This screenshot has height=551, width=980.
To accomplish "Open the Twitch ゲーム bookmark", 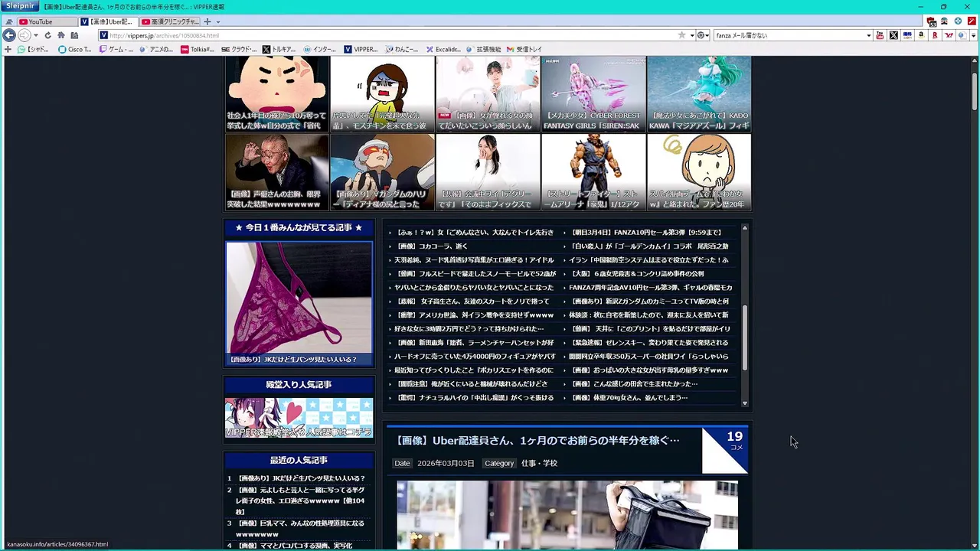I will 116,49.
